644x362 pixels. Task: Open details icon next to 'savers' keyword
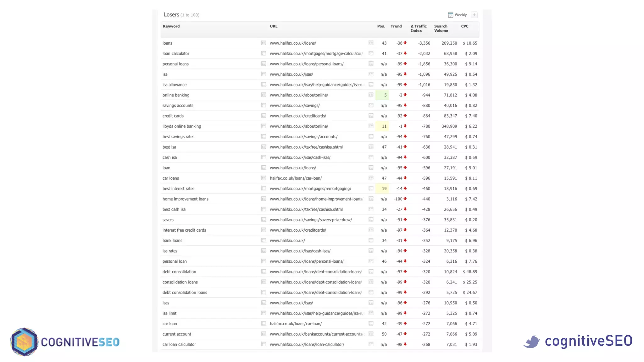tap(264, 219)
